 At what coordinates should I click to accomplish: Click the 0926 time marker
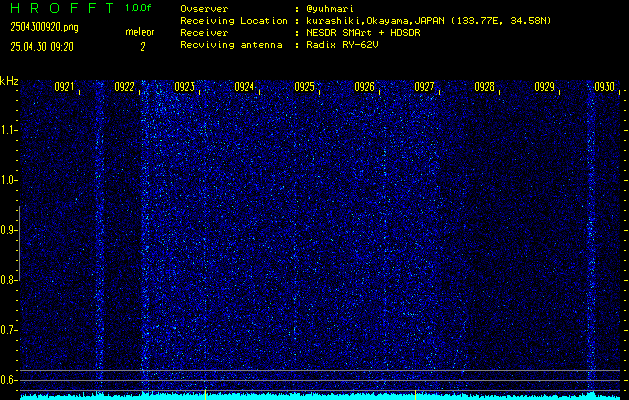click(365, 87)
